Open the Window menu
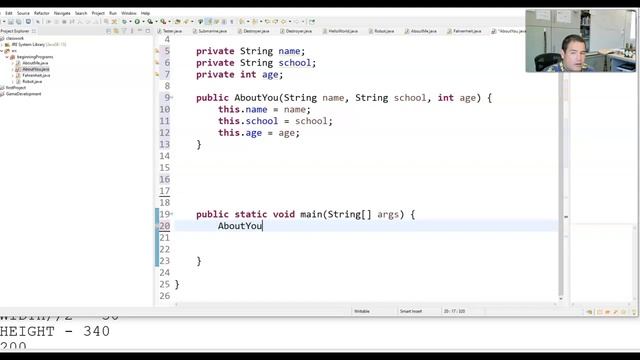Image resolution: width=640 pixels, height=360 pixels. (129, 13)
